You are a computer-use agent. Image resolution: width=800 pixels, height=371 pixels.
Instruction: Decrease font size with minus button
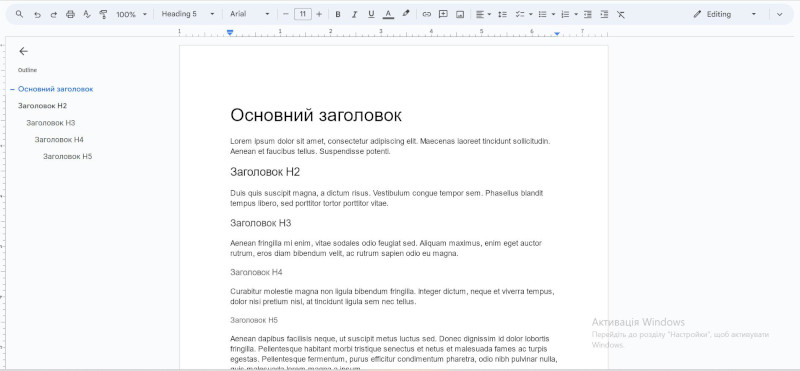tap(286, 14)
